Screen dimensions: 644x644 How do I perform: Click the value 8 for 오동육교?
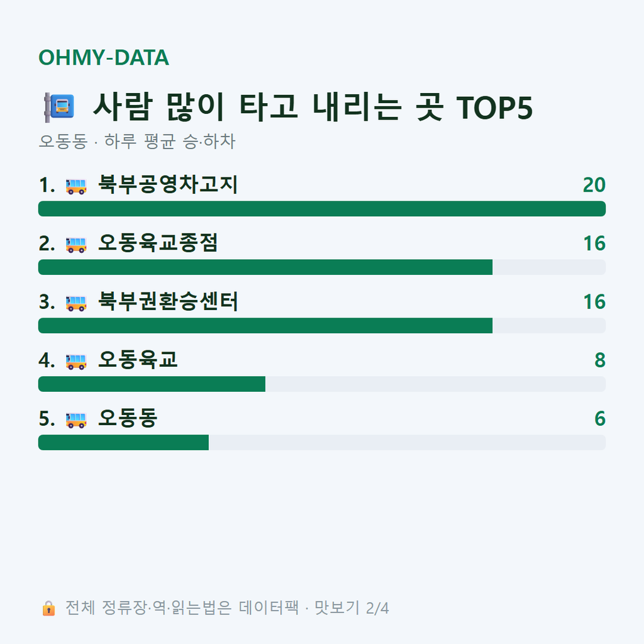click(x=600, y=360)
